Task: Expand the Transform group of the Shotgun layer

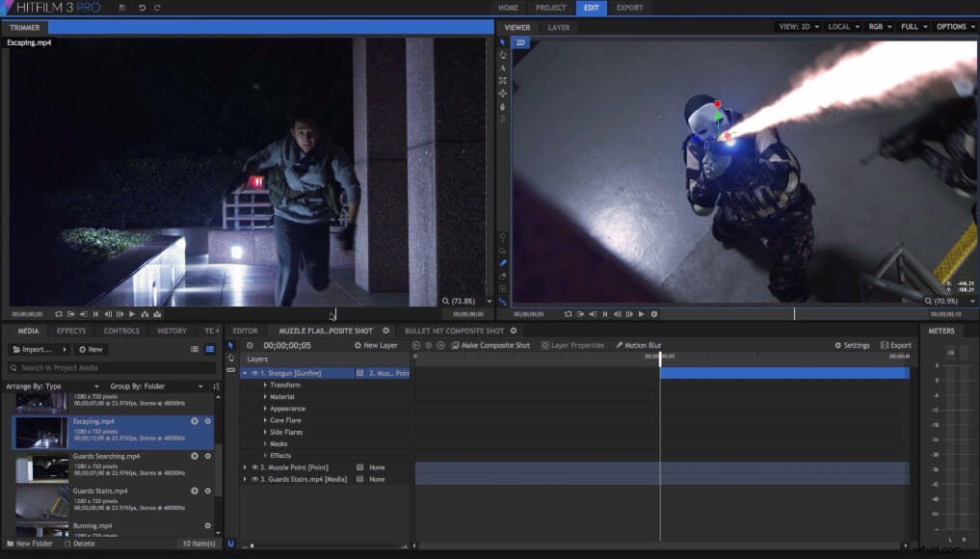Action: [x=266, y=385]
